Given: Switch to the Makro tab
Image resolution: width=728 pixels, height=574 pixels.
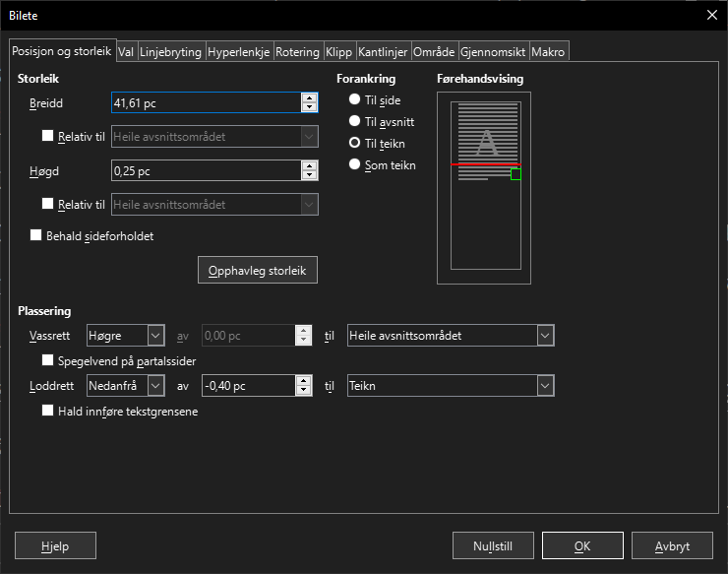Looking at the screenshot, I should [548, 51].
